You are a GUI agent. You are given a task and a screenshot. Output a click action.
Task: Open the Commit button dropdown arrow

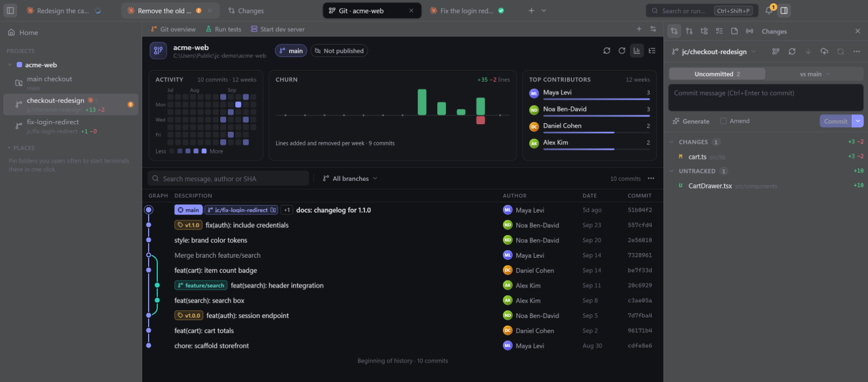[858, 121]
